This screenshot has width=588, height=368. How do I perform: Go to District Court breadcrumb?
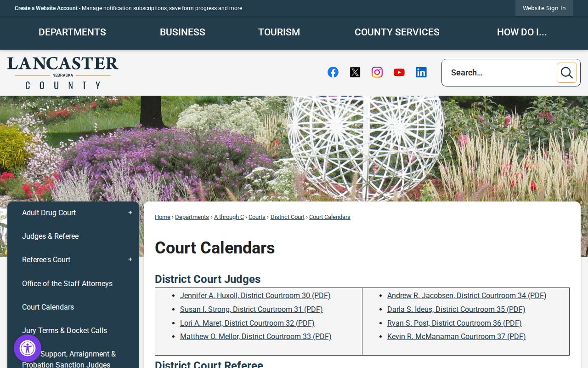click(x=288, y=217)
